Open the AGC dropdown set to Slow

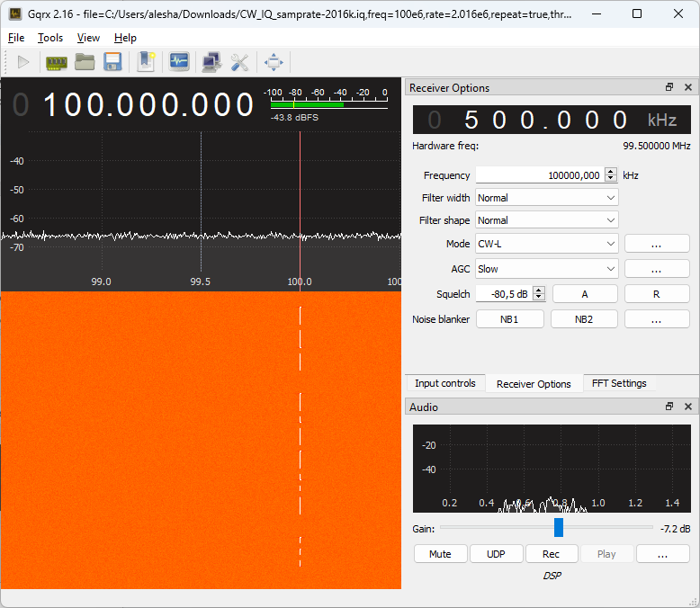[546, 269]
